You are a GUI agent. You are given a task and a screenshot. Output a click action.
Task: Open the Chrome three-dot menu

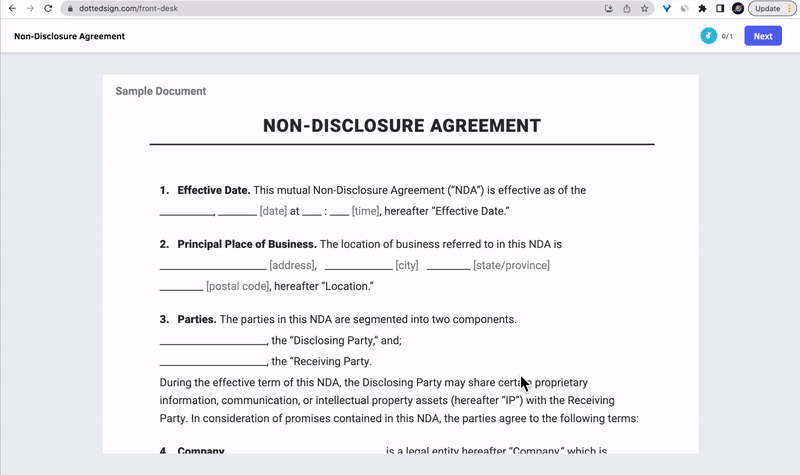[x=790, y=9]
